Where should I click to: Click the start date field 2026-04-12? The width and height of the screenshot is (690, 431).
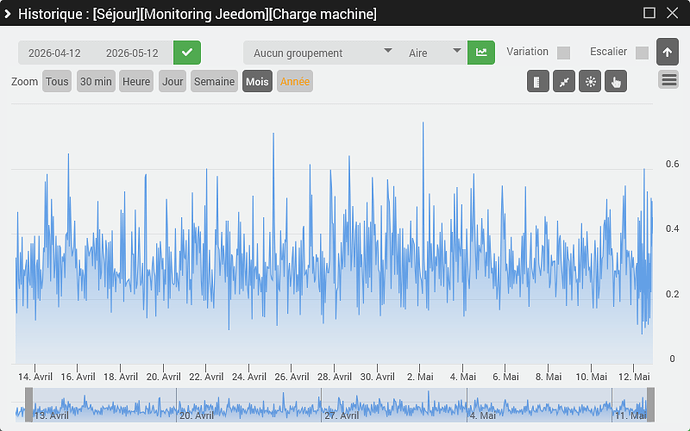point(55,53)
